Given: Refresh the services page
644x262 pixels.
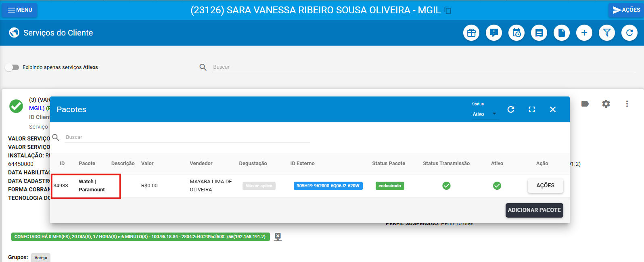Looking at the screenshot, I should (x=629, y=33).
